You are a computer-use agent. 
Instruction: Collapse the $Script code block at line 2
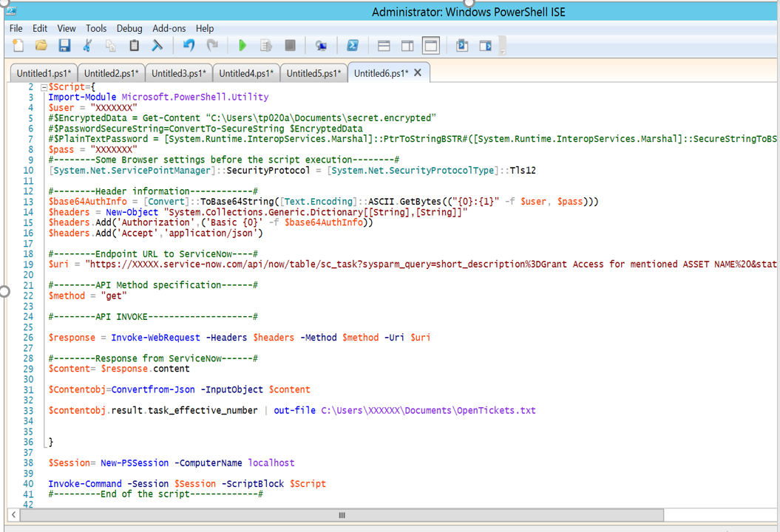point(42,86)
